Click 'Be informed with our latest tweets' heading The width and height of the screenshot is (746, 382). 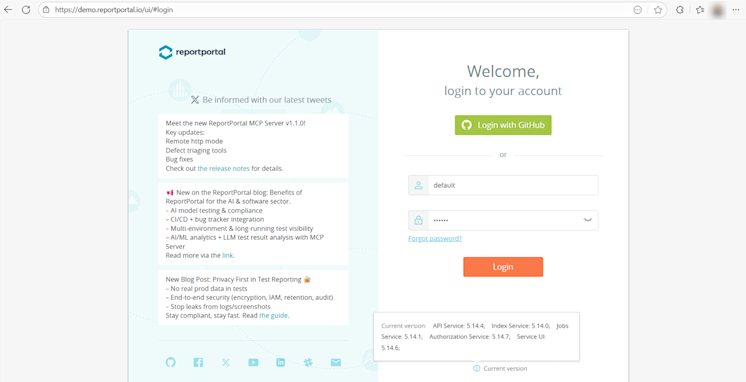(x=267, y=100)
